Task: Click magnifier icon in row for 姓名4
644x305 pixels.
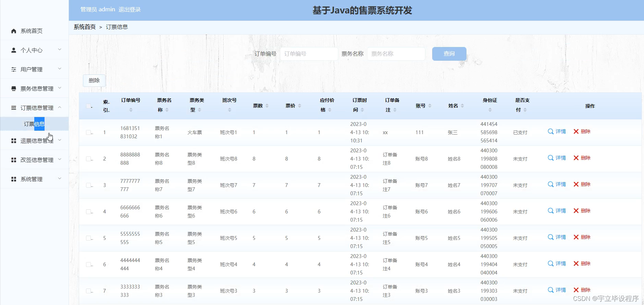Action: 550,263
